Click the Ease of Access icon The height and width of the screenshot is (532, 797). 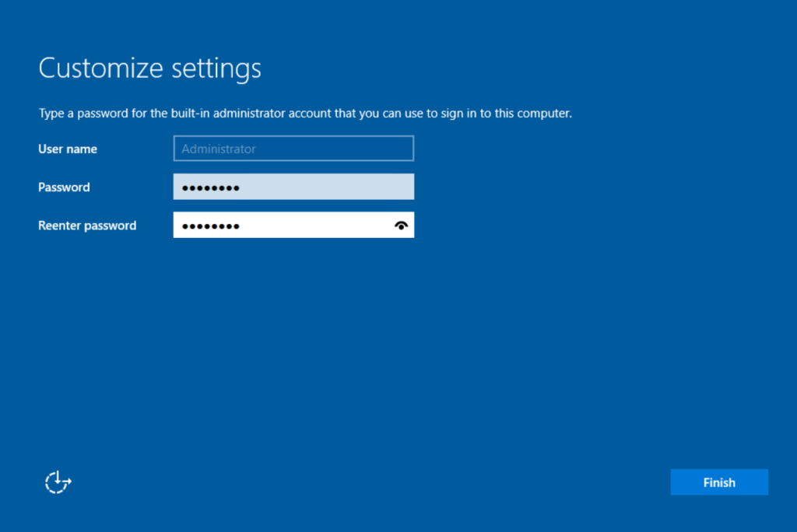(58, 482)
